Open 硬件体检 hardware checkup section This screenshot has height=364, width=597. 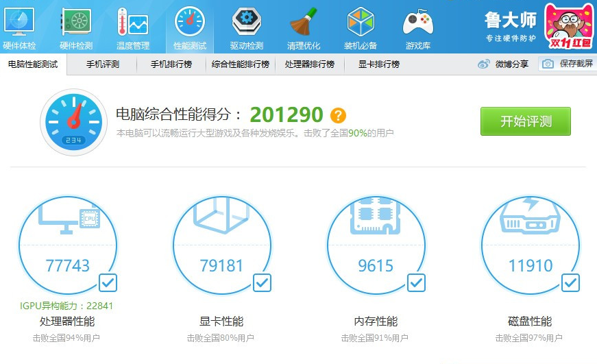coord(19,29)
